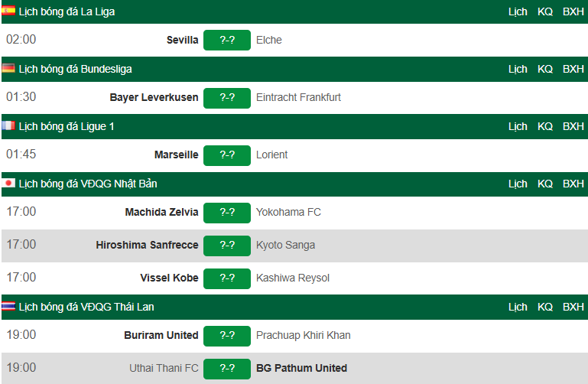Viewport: 588px width, 384px height.
Task: Click the France flag icon for Ligue 1
Action: tap(8, 126)
